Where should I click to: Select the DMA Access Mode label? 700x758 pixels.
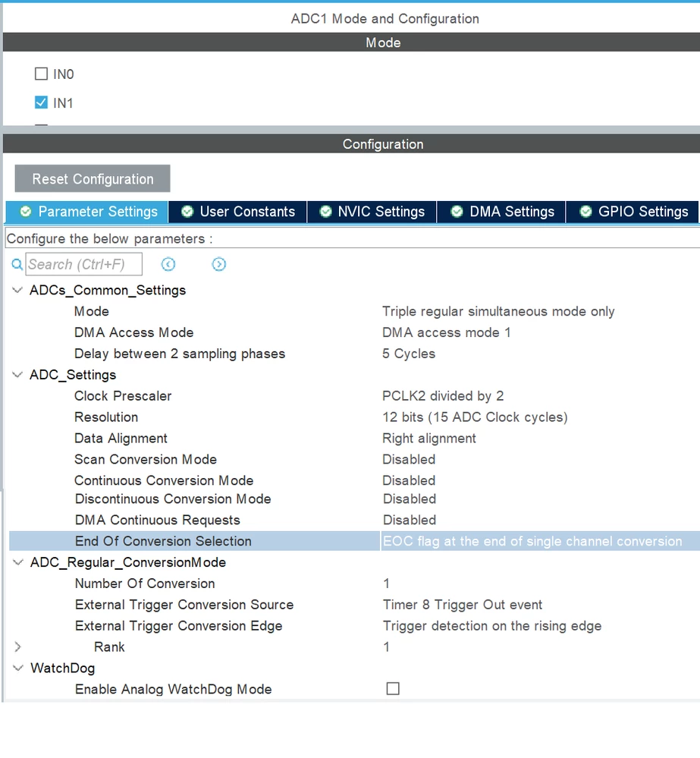pyautogui.click(x=133, y=332)
